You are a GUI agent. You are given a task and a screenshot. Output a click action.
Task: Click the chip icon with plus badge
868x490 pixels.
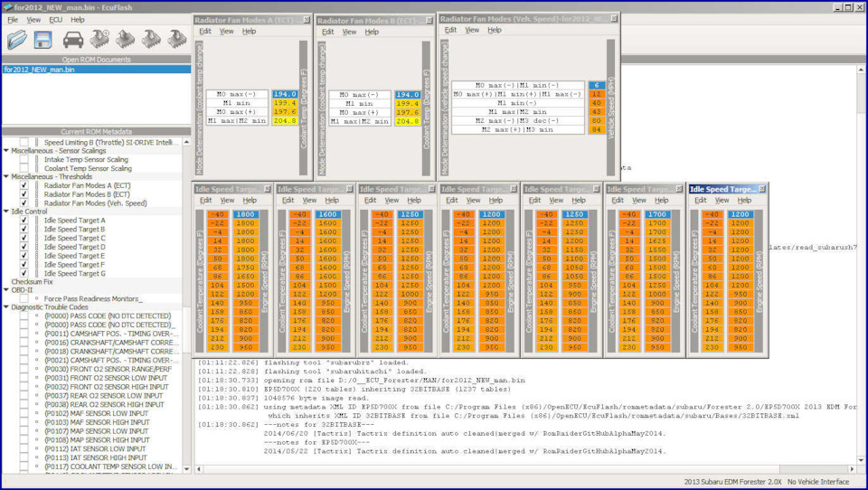tap(99, 39)
